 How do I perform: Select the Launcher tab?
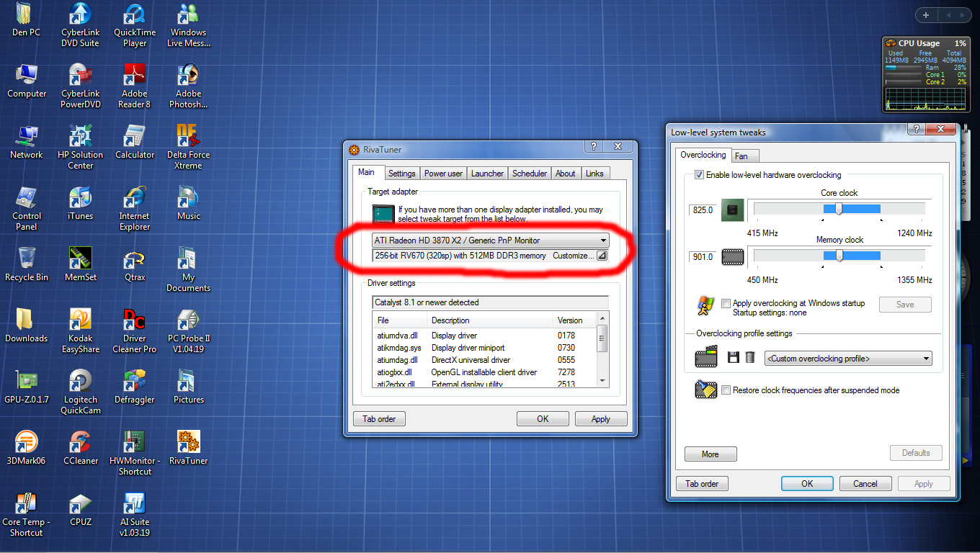click(487, 174)
